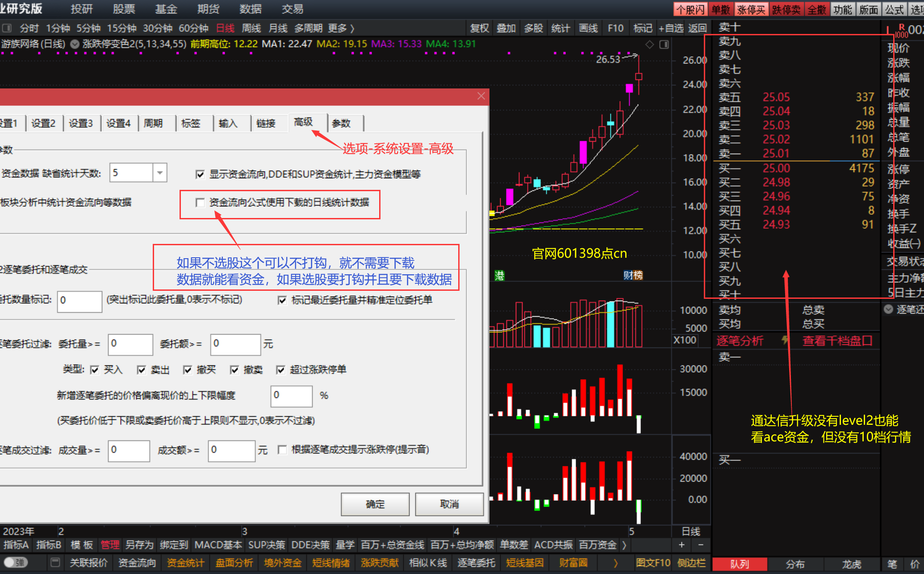Click 查看千档盘口 link
Image resolution: width=924 pixels, height=574 pixels.
tap(837, 341)
